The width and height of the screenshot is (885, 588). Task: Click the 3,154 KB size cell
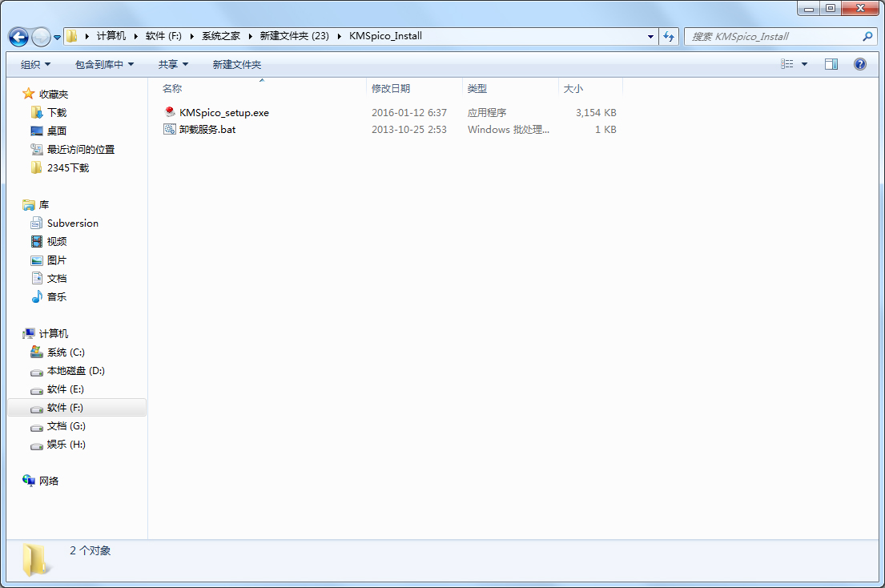tap(596, 113)
